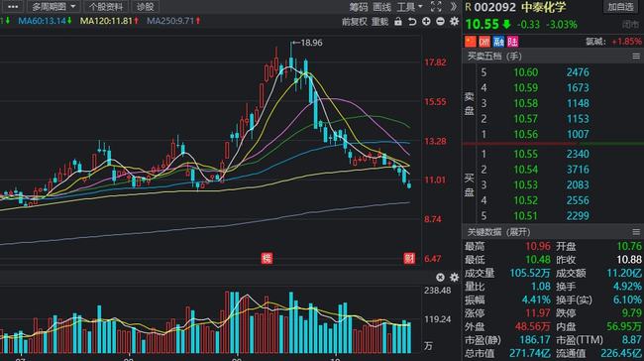This screenshot has width=644, height=361.
Task: Click 加自选 button
Action: (620, 7)
